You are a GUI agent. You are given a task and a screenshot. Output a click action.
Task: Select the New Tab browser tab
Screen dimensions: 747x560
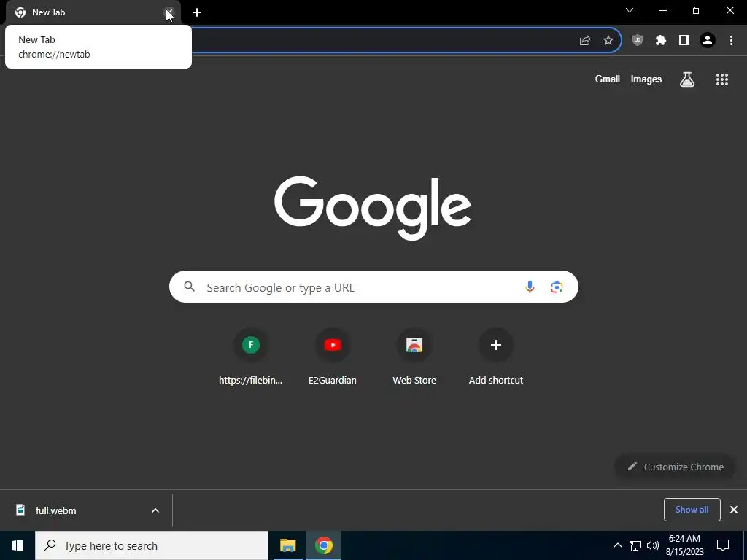[x=93, y=12]
